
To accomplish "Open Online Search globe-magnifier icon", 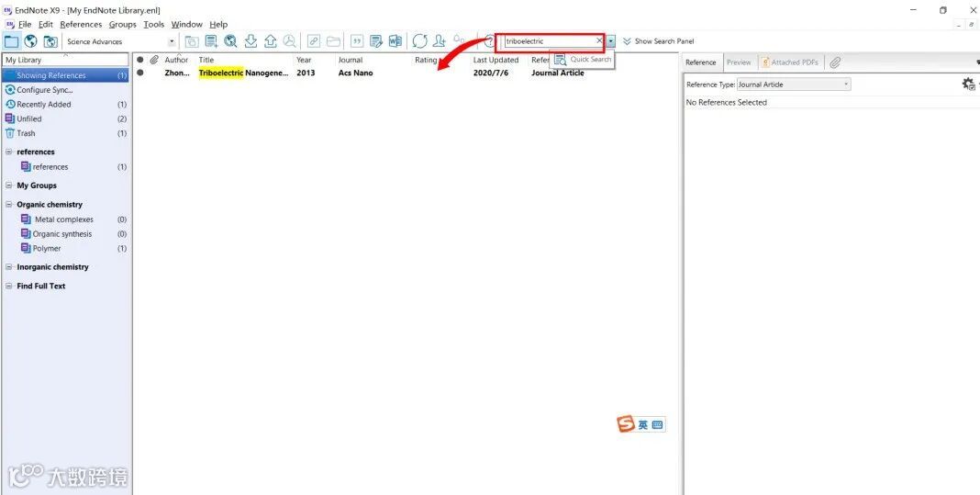I will pyautogui.click(x=230, y=41).
